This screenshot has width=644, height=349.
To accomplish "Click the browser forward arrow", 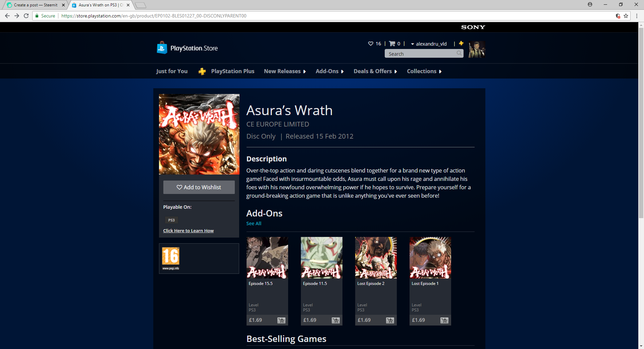I will [17, 16].
